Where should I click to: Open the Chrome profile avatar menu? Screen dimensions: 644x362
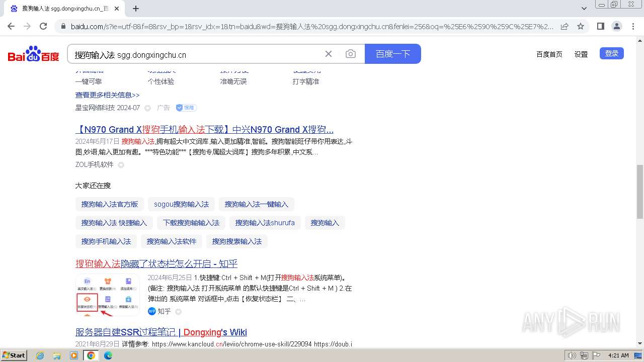click(x=616, y=26)
